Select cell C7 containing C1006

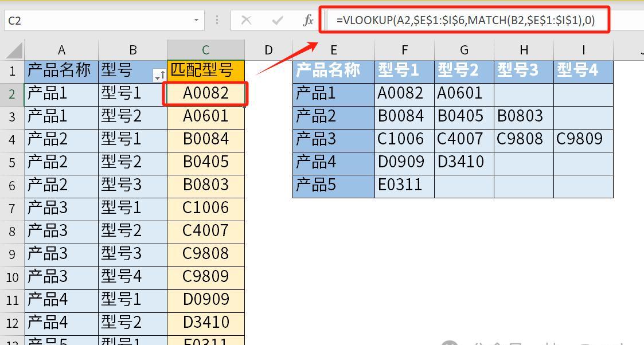point(206,209)
